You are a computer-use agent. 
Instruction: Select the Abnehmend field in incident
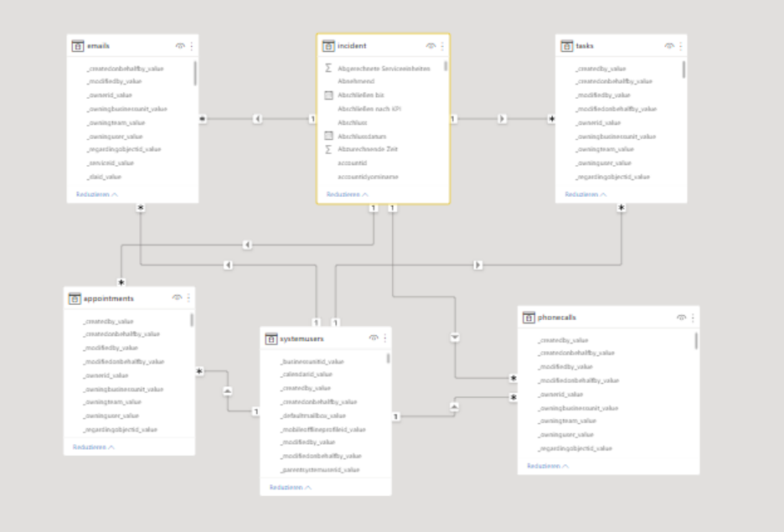click(356, 81)
